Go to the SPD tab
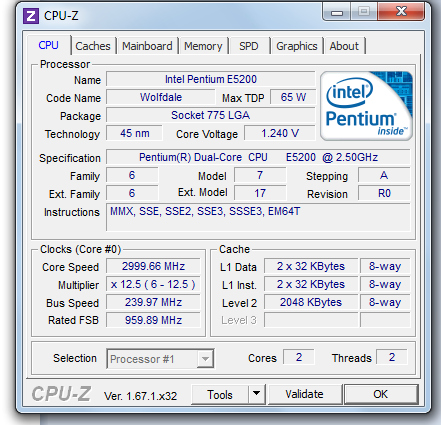The width and height of the screenshot is (441, 425). (x=249, y=46)
